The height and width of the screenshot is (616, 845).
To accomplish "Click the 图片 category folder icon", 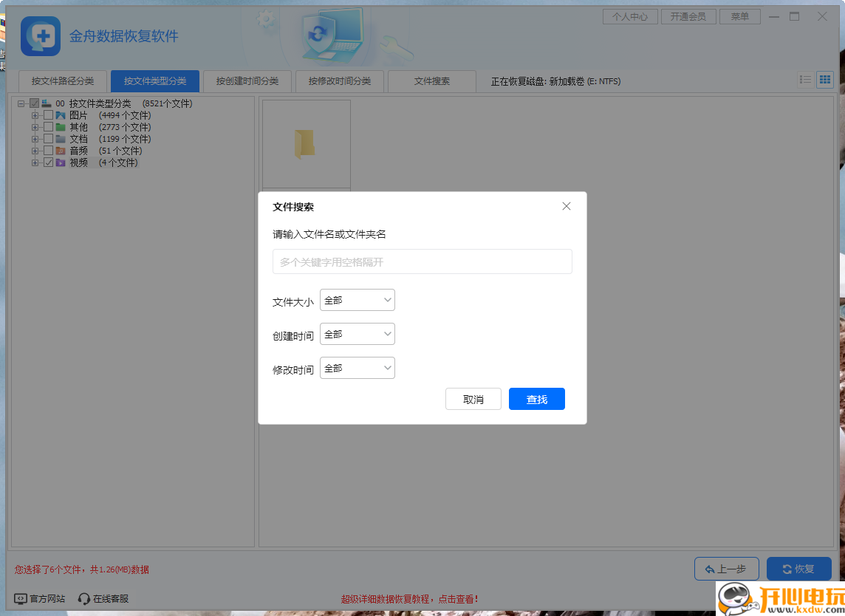I will (x=60, y=114).
